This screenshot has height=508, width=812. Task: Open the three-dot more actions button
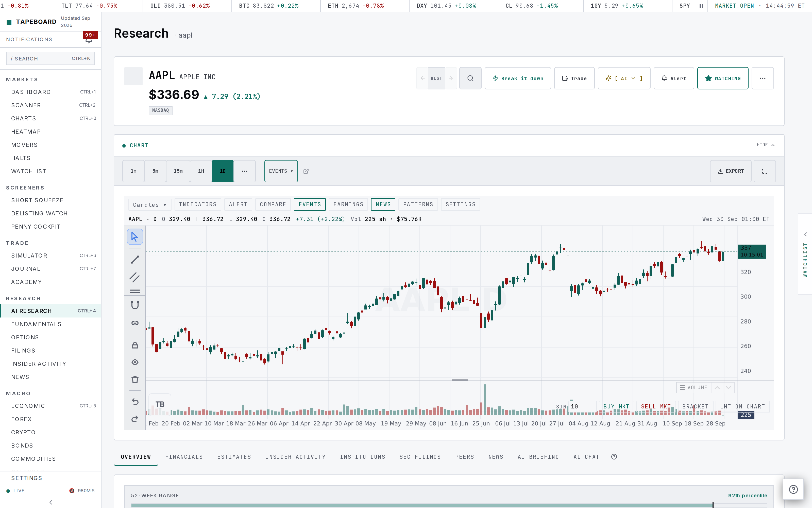(x=762, y=78)
